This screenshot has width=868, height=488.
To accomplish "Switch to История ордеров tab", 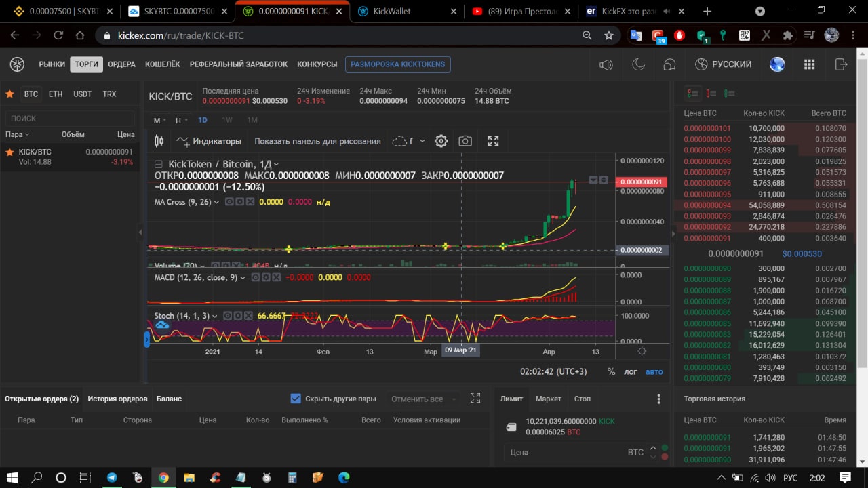I will [117, 399].
